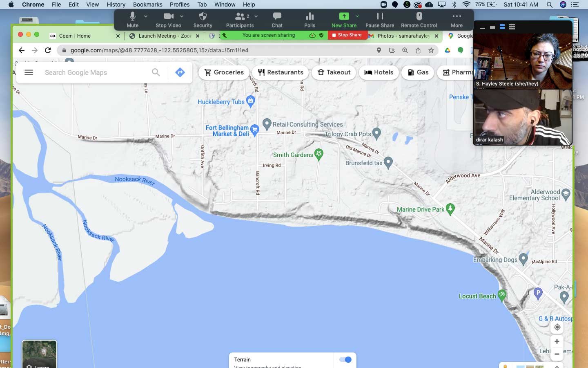Open Google Maps directions
The width and height of the screenshot is (588, 368).
click(x=180, y=72)
